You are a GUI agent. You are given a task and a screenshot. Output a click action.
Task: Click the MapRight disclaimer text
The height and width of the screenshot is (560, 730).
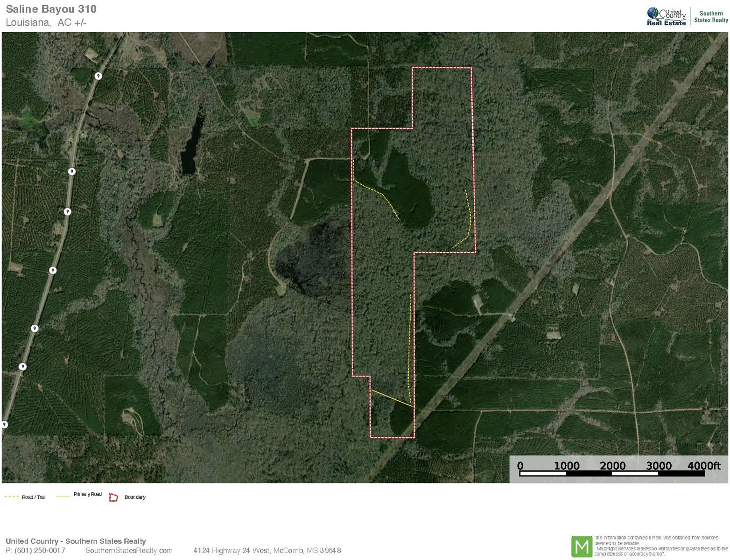click(660, 546)
